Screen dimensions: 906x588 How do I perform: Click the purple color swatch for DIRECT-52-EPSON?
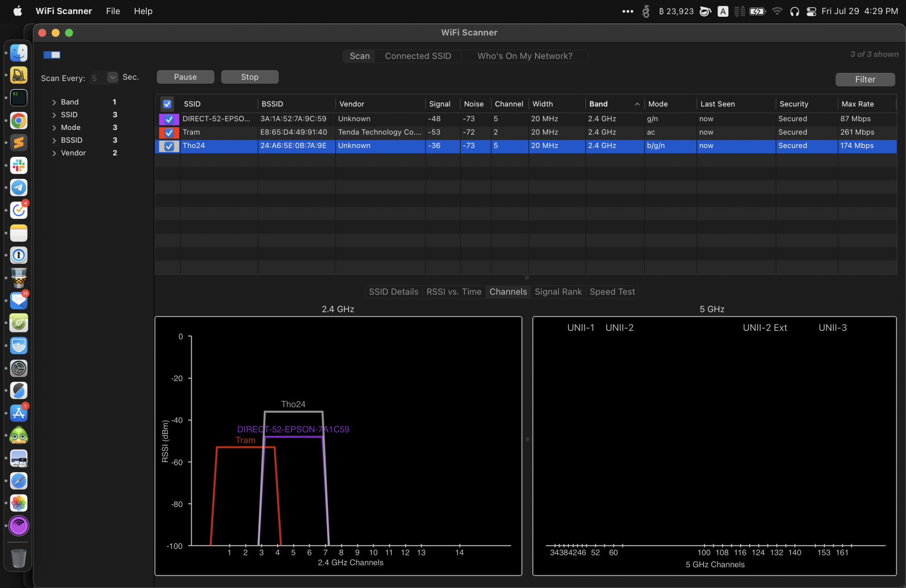coord(162,120)
